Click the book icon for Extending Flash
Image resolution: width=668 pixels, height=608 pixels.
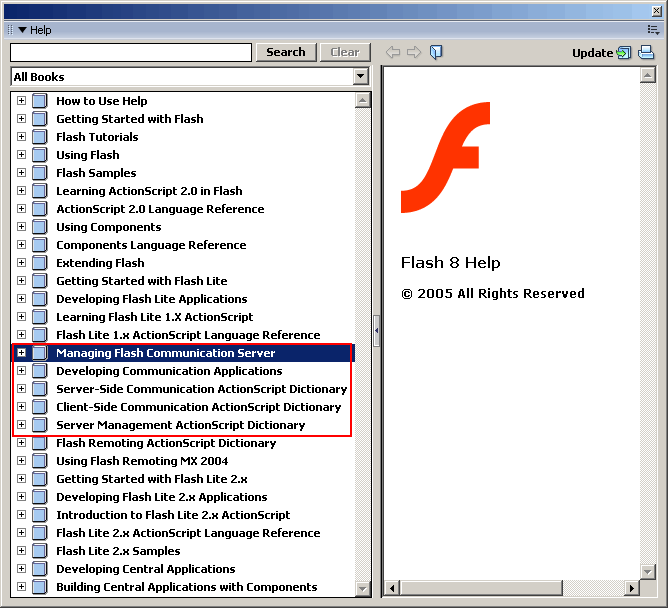[x=40, y=263]
